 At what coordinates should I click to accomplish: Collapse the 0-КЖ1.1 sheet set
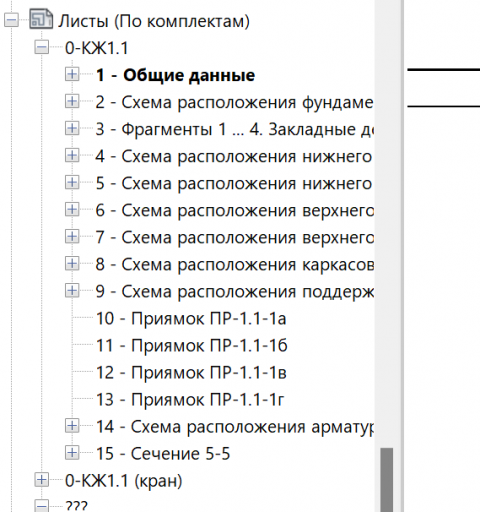point(42,47)
